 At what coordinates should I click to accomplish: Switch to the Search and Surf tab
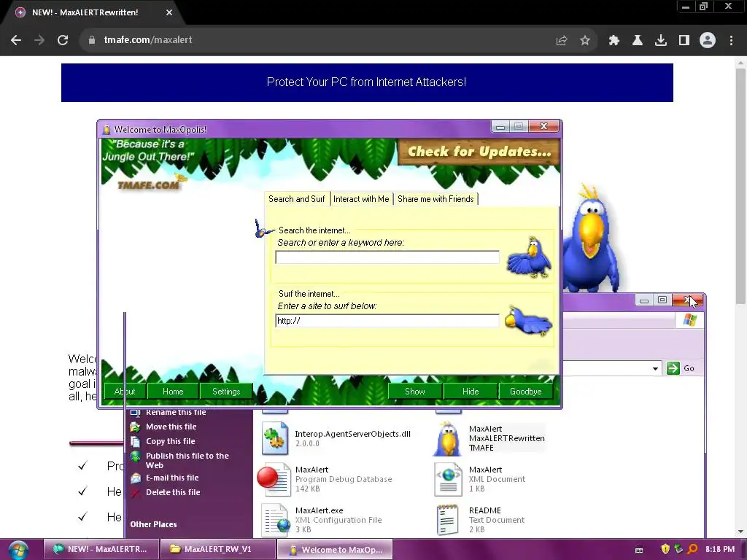[x=296, y=199]
